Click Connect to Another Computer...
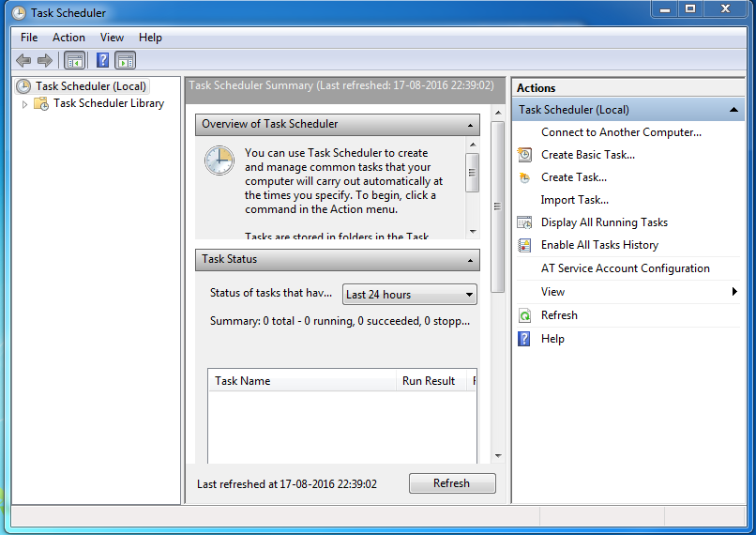This screenshot has width=756, height=535. pyautogui.click(x=622, y=132)
